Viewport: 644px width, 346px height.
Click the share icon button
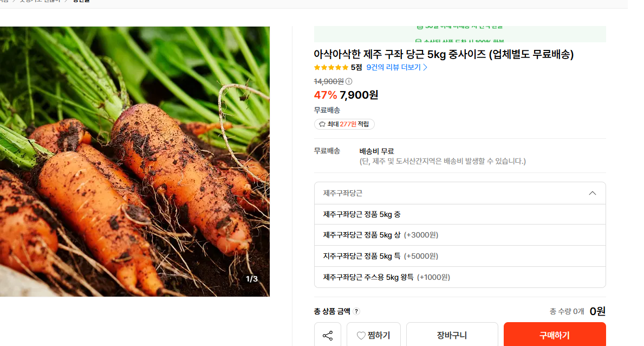point(327,335)
